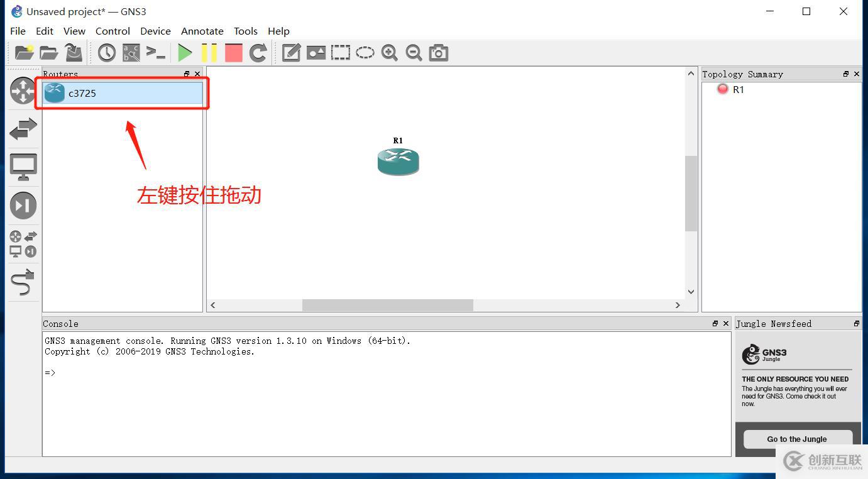Select router R1 on the canvas
Screen dimensions: 868x479
(x=398, y=162)
